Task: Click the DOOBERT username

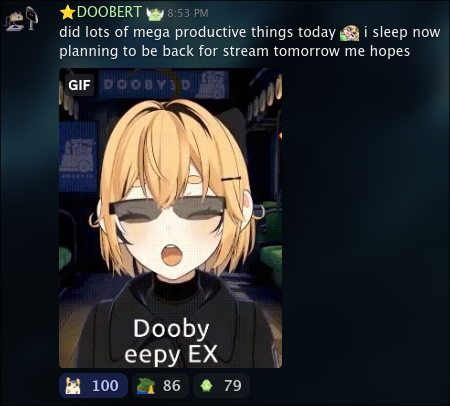Action: (109, 12)
